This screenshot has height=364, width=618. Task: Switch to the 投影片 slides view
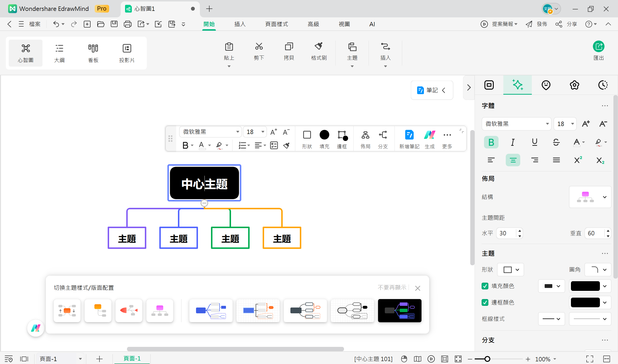click(127, 53)
